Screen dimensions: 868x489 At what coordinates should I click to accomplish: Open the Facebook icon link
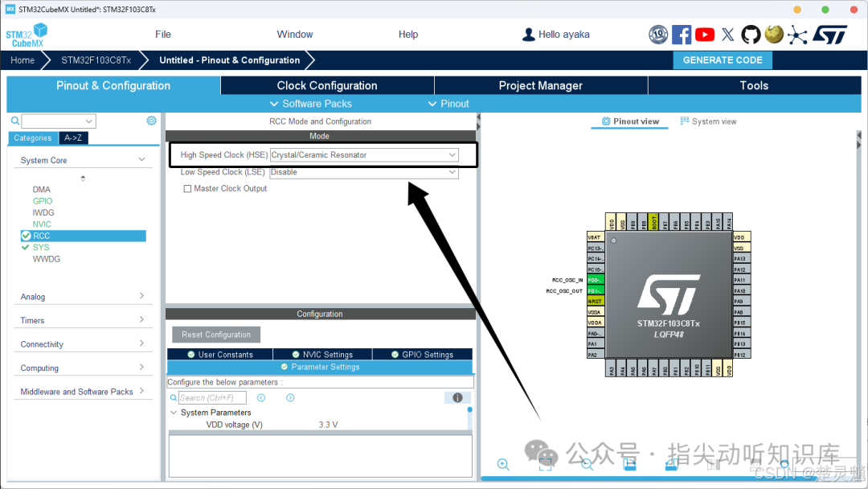(682, 35)
